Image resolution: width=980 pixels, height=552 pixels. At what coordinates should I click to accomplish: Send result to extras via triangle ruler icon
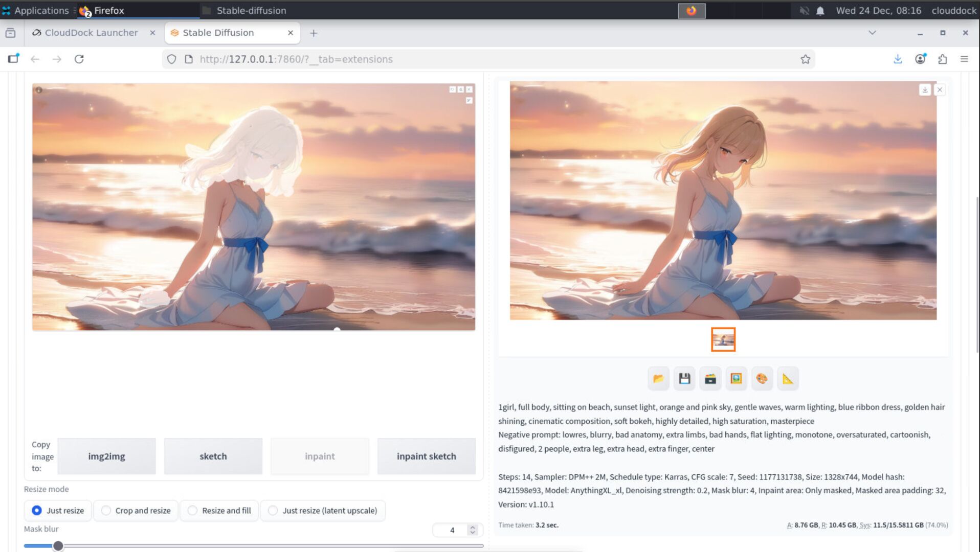(788, 379)
